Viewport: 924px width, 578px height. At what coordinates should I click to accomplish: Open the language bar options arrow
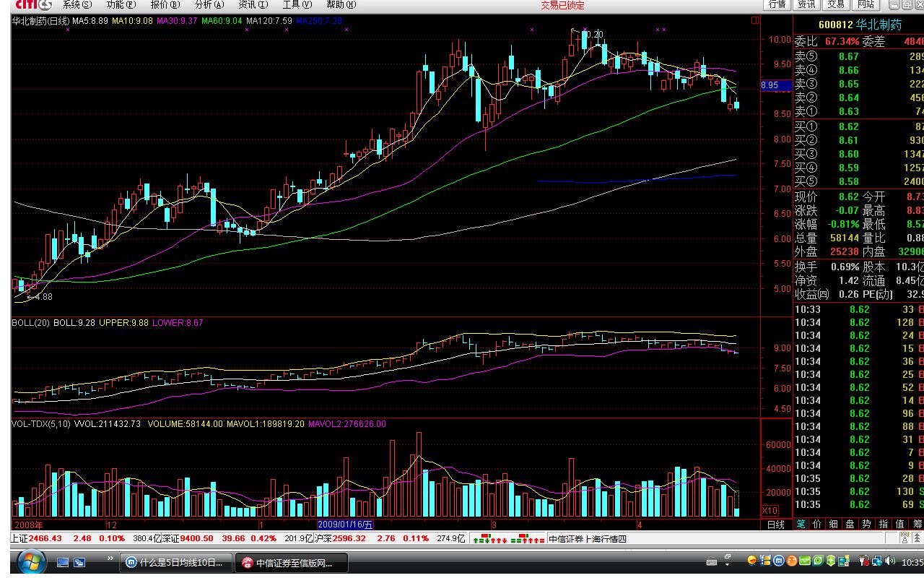pos(727,564)
